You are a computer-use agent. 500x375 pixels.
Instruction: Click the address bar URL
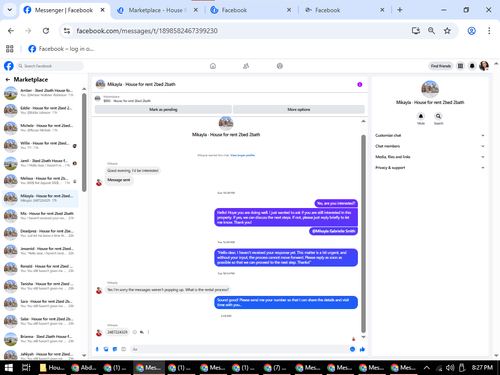[147, 31]
